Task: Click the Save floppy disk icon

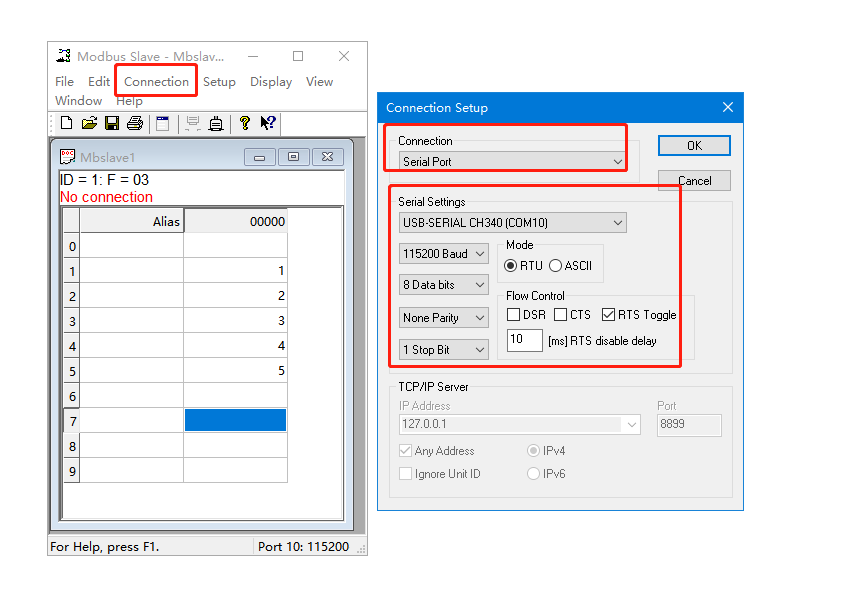Action: (112, 123)
